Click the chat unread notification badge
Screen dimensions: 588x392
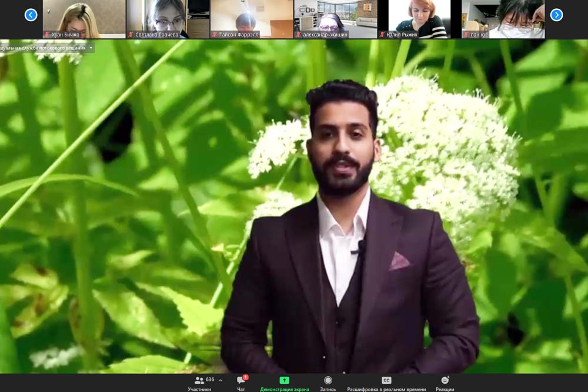tap(245, 377)
